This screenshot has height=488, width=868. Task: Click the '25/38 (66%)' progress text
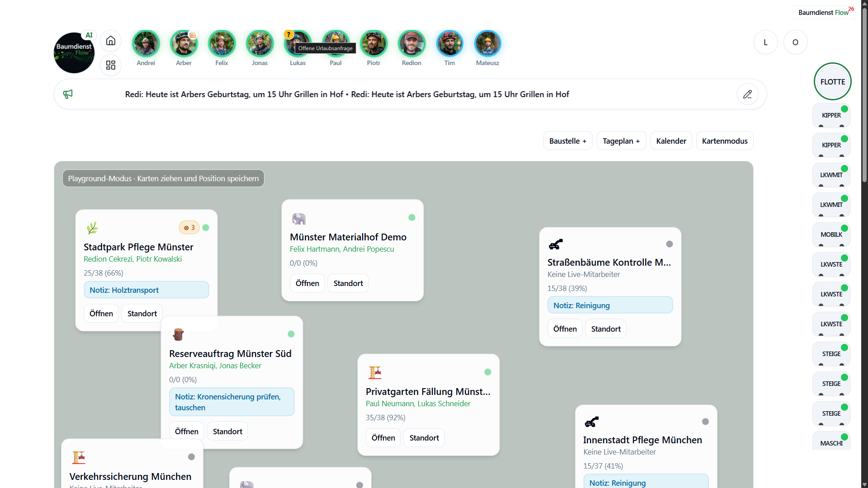(104, 273)
